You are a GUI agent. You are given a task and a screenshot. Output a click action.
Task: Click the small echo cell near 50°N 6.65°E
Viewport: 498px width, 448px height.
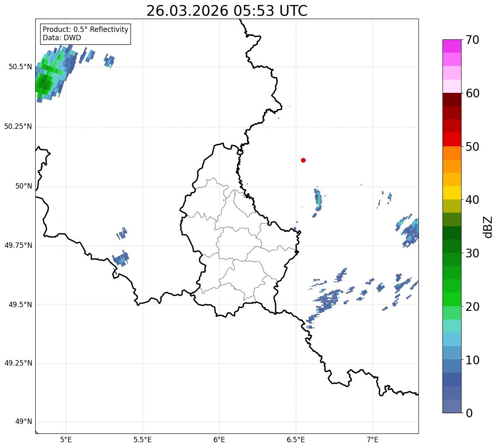pos(318,201)
